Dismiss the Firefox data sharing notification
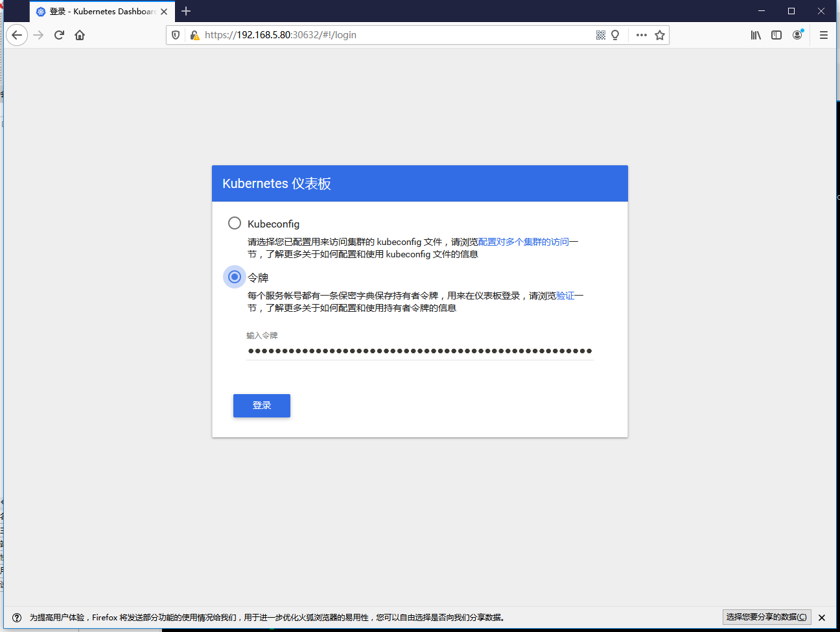 click(822, 618)
